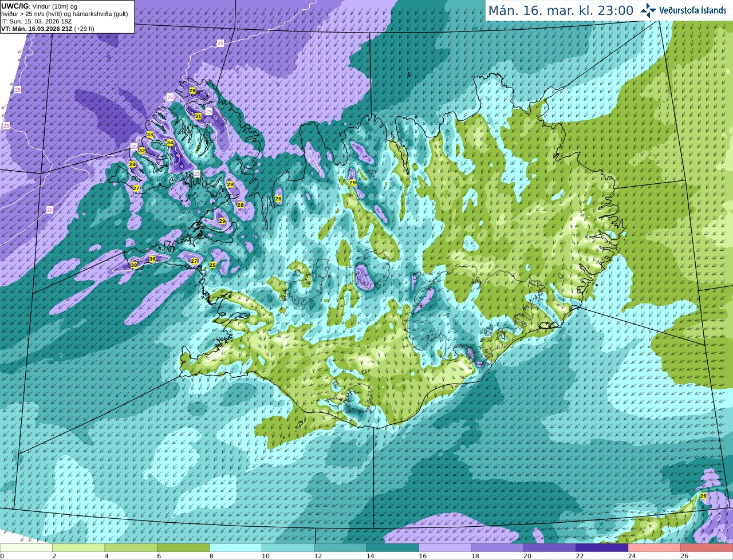The width and height of the screenshot is (733, 560).
Task: Click the 20–22 m/s violet legend swatch
Action: coord(550,548)
